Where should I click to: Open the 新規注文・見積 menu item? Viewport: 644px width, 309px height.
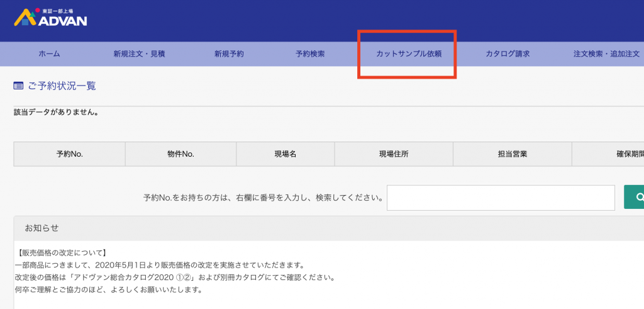[x=139, y=54]
